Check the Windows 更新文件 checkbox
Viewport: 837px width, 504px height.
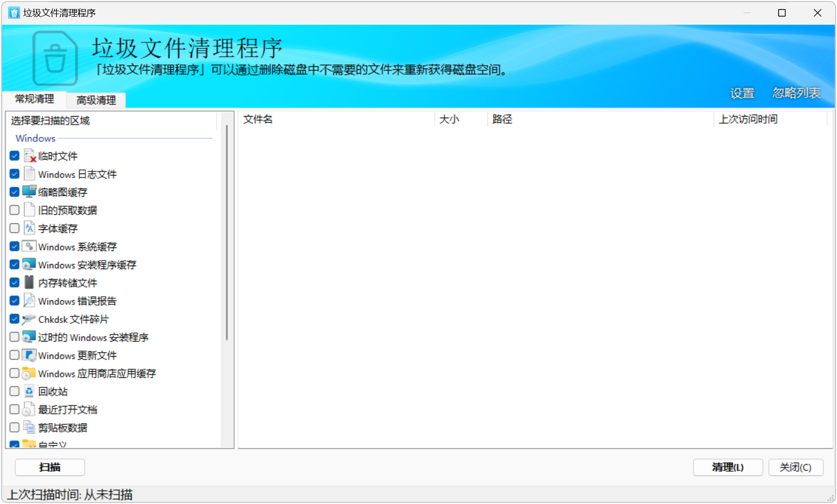[15, 355]
